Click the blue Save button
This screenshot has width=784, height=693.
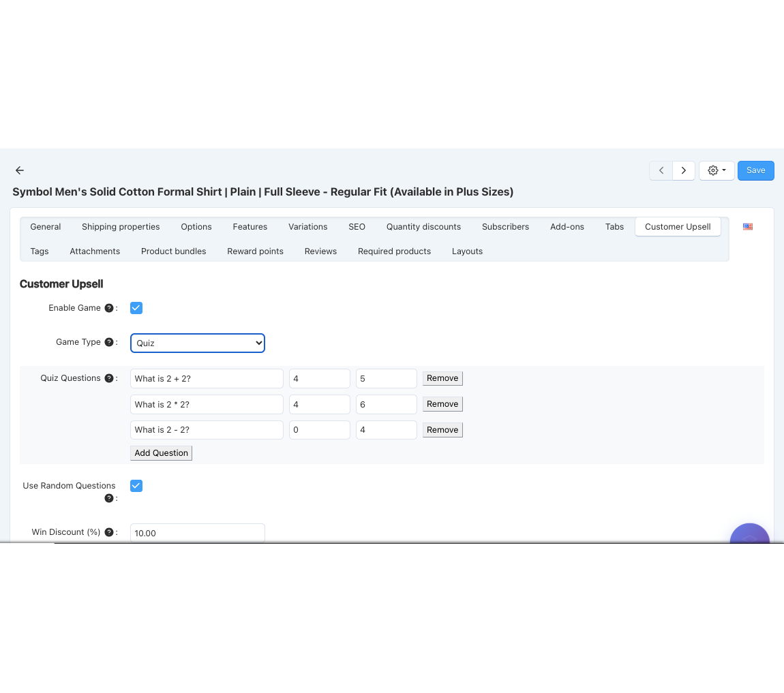coord(755,170)
